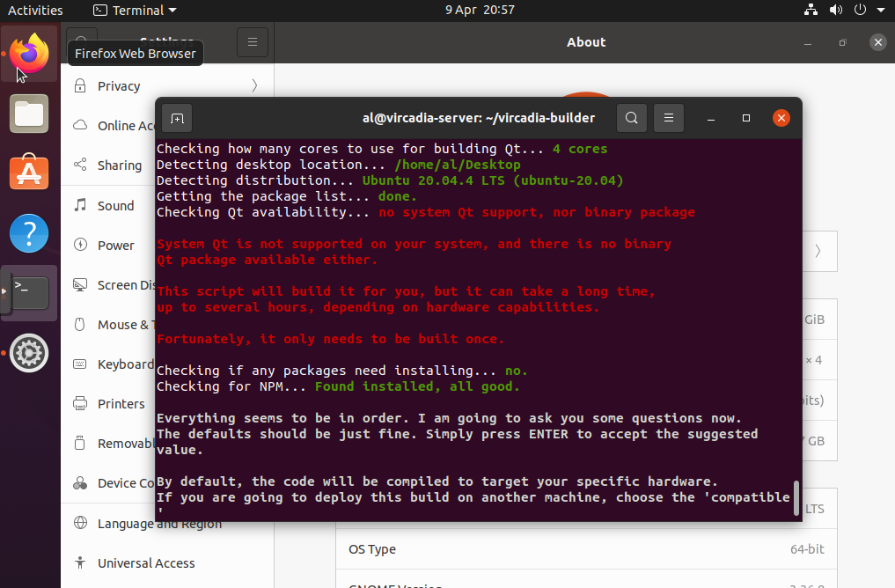Click the 'OS Type' label in About panel
The height and width of the screenshot is (588, 895).
click(372, 549)
